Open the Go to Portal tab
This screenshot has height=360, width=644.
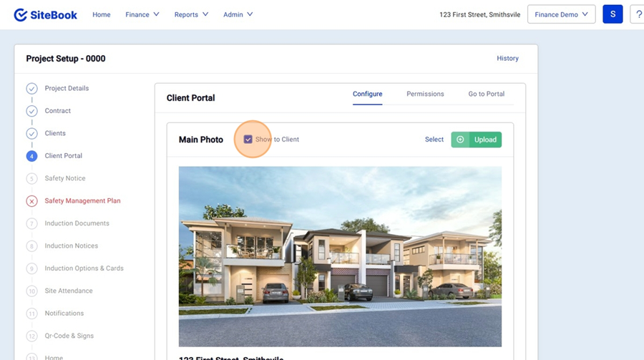pos(487,94)
